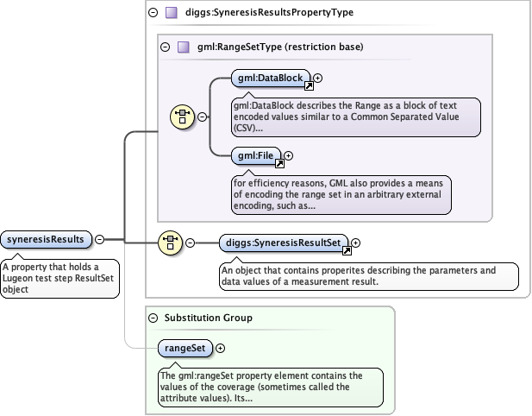Select the rangeSet element node
Image resolution: width=532 pixels, height=416 pixels.
pos(184,348)
